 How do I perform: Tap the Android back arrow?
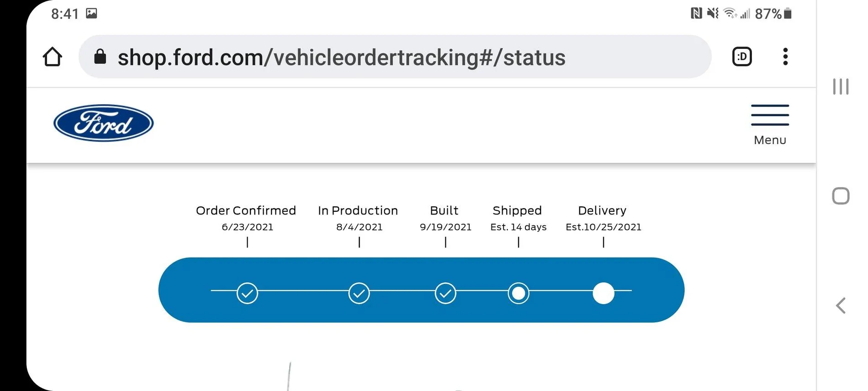[841, 305]
